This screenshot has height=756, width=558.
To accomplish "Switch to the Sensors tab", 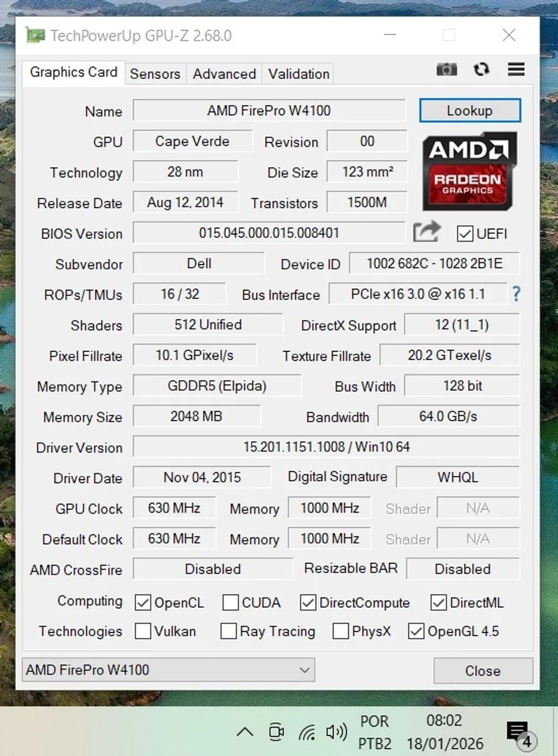I will [155, 74].
